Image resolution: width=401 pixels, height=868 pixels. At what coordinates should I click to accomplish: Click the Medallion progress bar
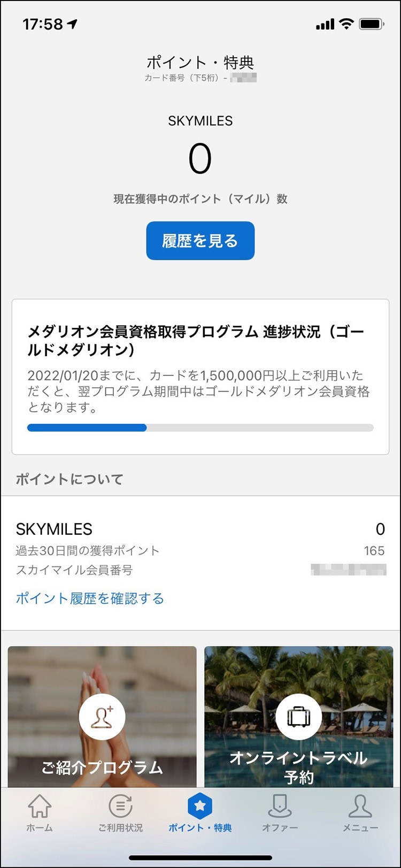pyautogui.click(x=200, y=427)
